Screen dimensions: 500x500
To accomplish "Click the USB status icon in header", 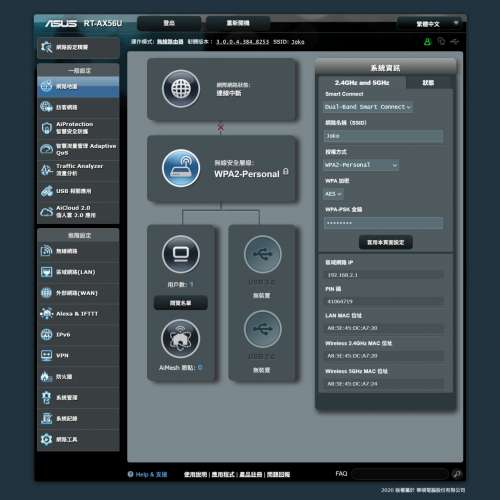I will click(454, 42).
